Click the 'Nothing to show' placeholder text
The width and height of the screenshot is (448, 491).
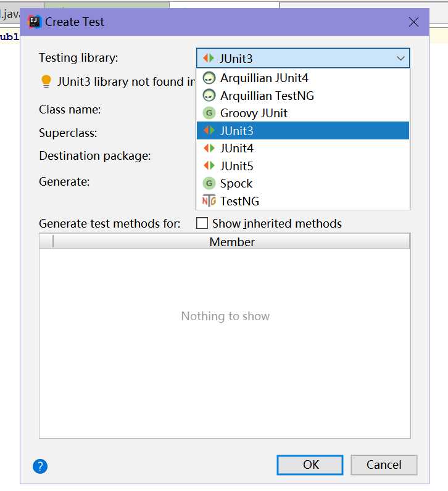pyautogui.click(x=225, y=316)
